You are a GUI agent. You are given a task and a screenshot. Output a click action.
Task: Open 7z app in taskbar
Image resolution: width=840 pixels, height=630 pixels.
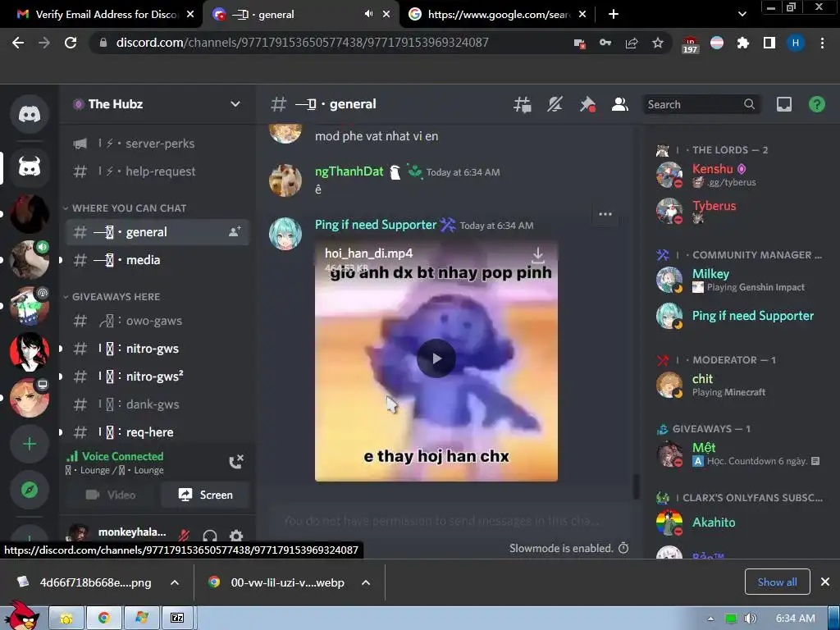point(177,619)
